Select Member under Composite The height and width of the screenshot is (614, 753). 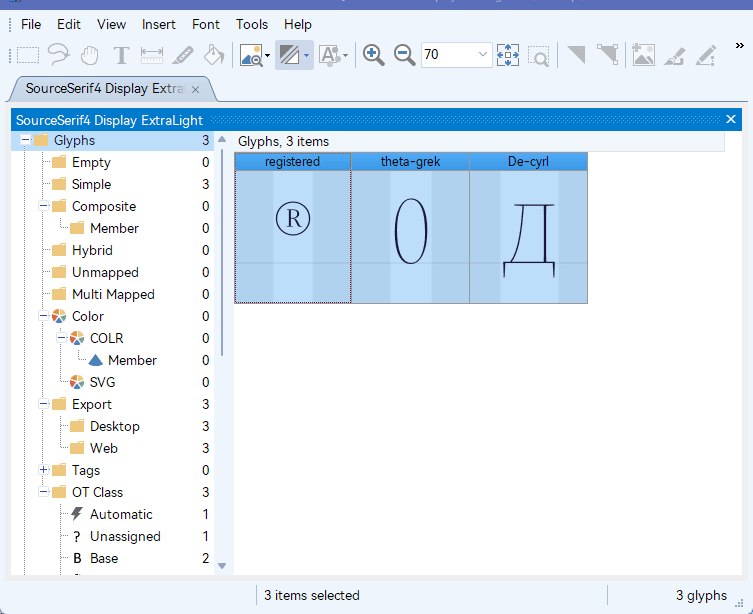pyautogui.click(x=114, y=228)
